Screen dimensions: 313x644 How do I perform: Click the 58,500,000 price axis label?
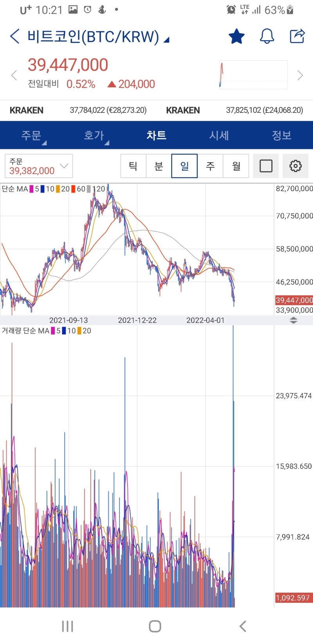click(295, 249)
